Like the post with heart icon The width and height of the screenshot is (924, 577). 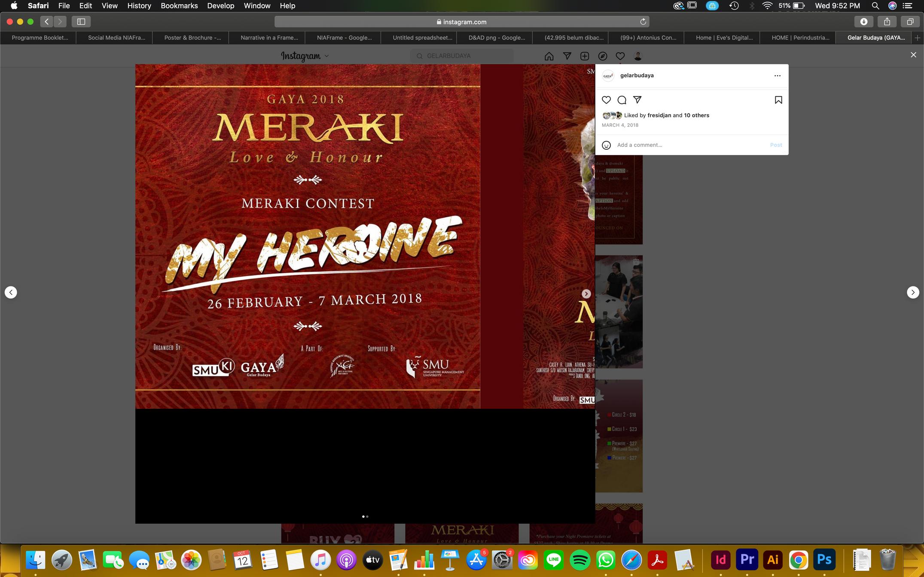click(606, 100)
